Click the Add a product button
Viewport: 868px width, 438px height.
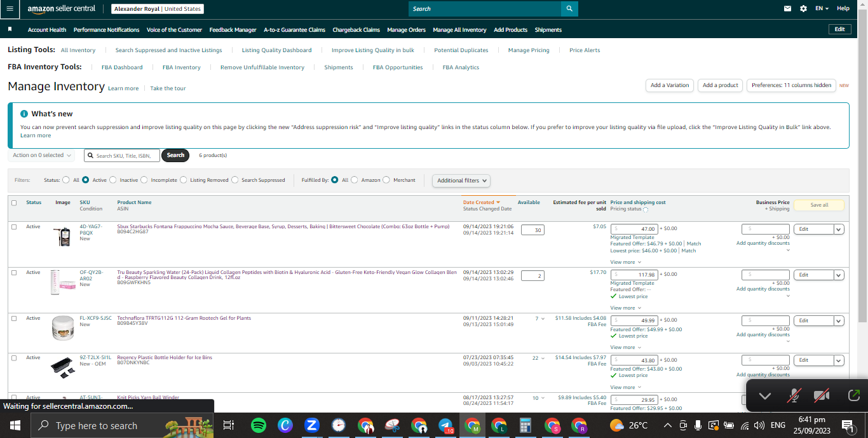point(721,85)
